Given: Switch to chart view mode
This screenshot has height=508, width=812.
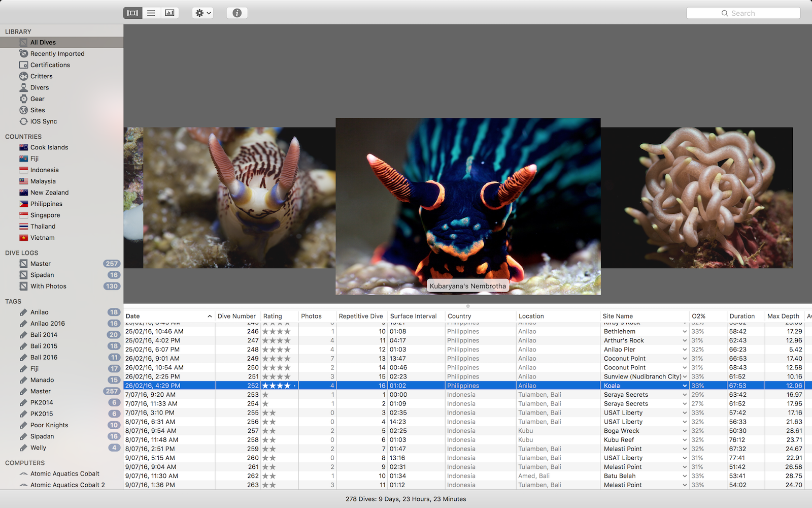Looking at the screenshot, I should (x=170, y=13).
